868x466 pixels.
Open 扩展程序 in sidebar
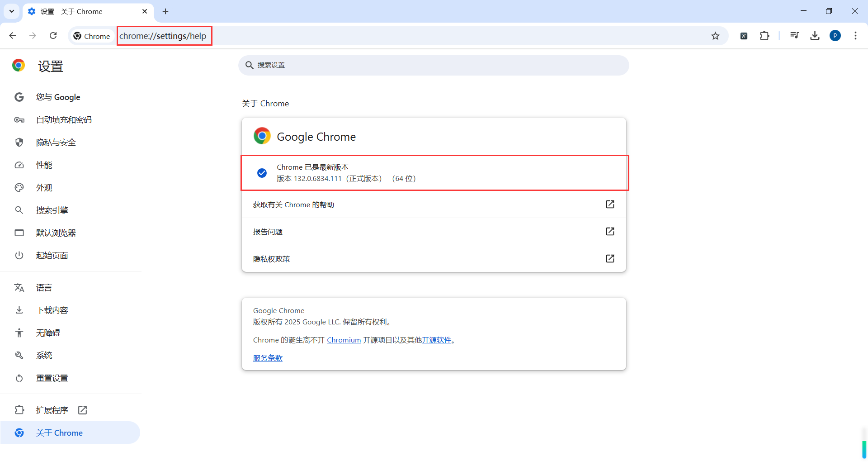pos(52,410)
